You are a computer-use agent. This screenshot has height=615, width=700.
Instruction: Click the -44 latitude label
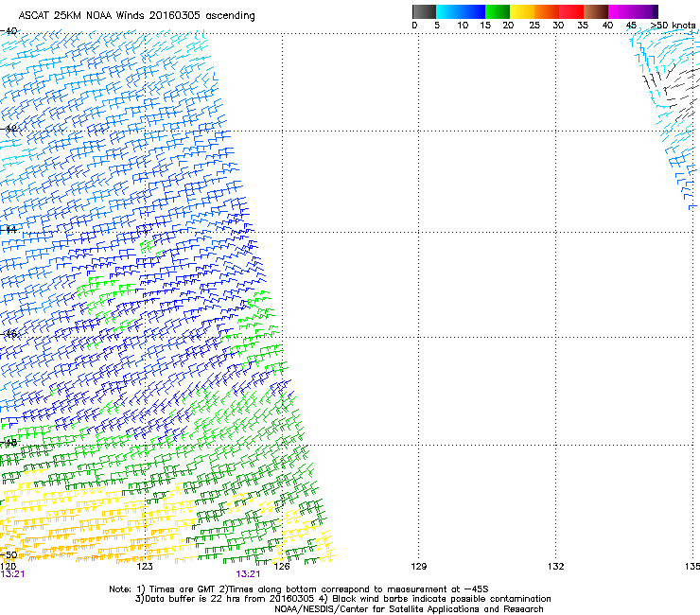(x=9, y=230)
